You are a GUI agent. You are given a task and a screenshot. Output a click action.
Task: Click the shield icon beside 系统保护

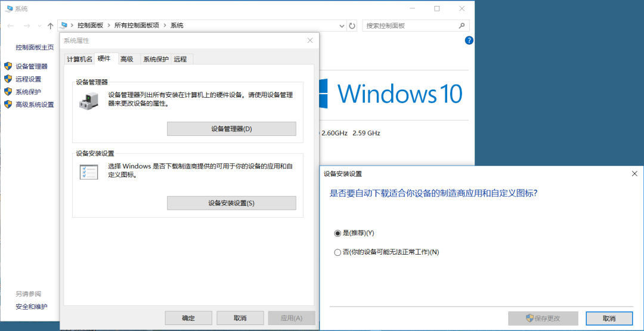click(x=8, y=92)
